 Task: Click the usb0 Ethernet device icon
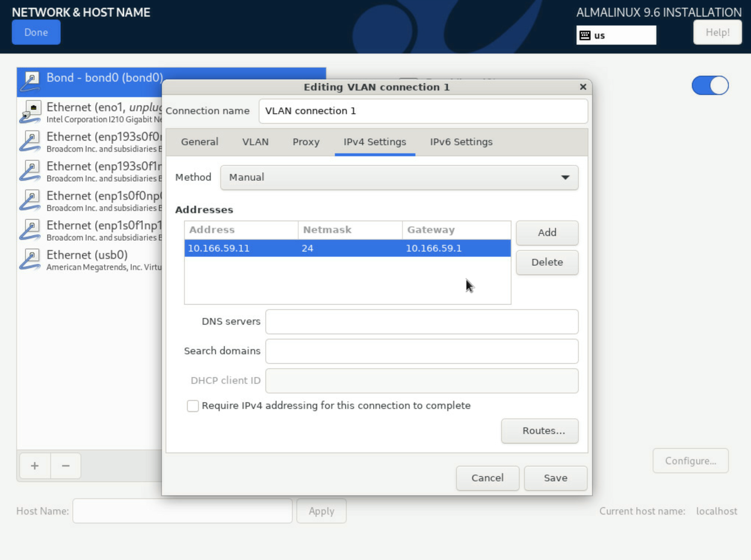30,260
